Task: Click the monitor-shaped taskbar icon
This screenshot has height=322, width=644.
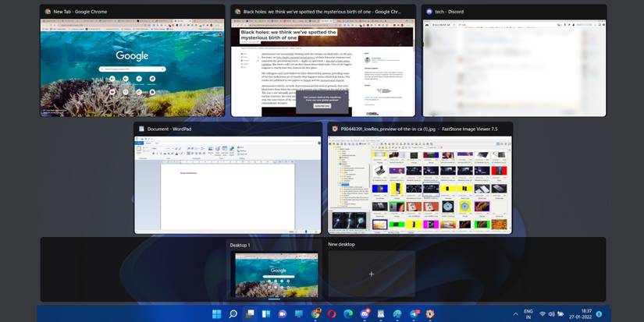Action: [x=299, y=314]
